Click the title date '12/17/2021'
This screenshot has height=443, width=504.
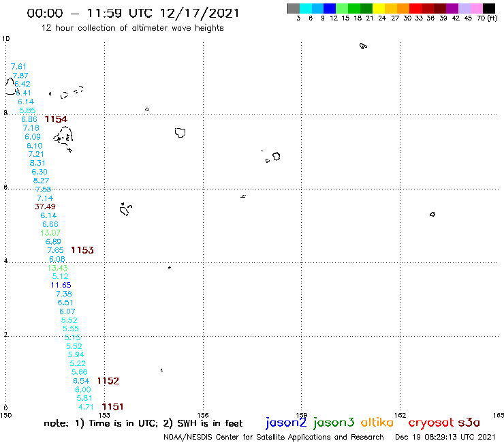click(x=200, y=13)
